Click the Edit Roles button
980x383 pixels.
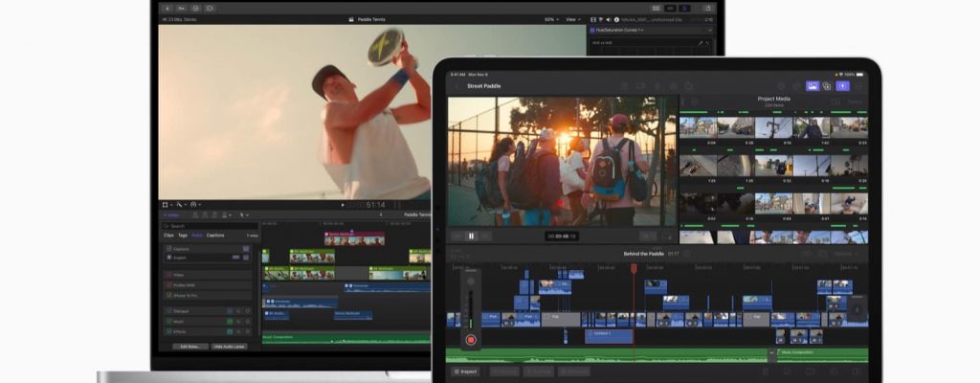click(189, 346)
